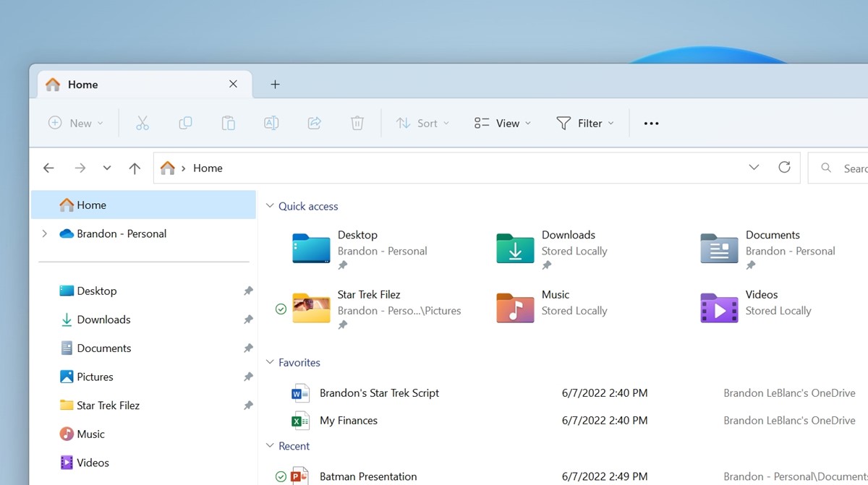Image resolution: width=868 pixels, height=485 pixels.
Task: Click the Share icon in toolbar
Action: click(314, 124)
